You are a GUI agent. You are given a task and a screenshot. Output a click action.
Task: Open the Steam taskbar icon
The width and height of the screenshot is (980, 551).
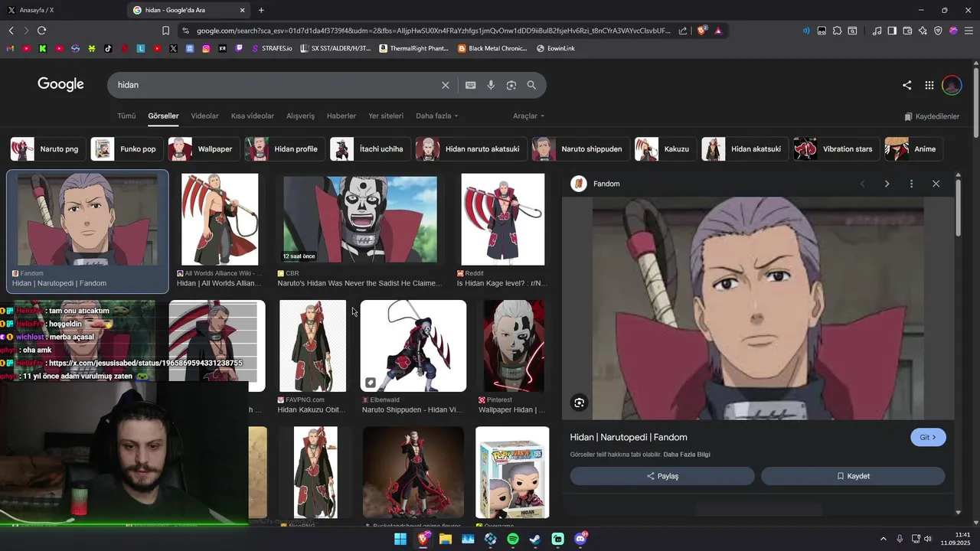pyautogui.click(x=535, y=539)
